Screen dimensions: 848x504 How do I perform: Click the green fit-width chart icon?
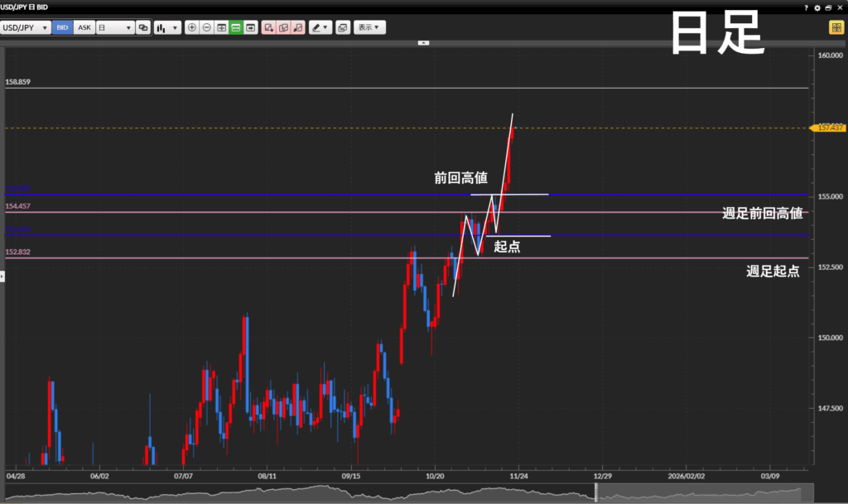coord(236,27)
